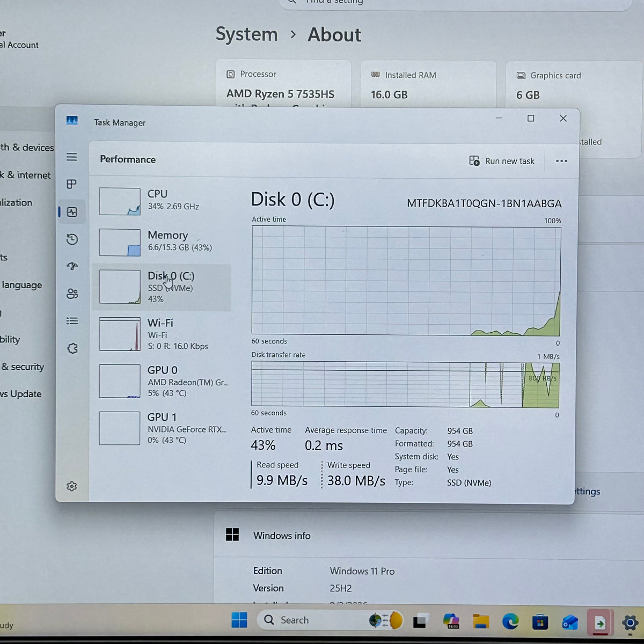Image resolution: width=644 pixels, height=644 pixels.
Task: Open Outlook from the taskbar
Action: (x=570, y=623)
